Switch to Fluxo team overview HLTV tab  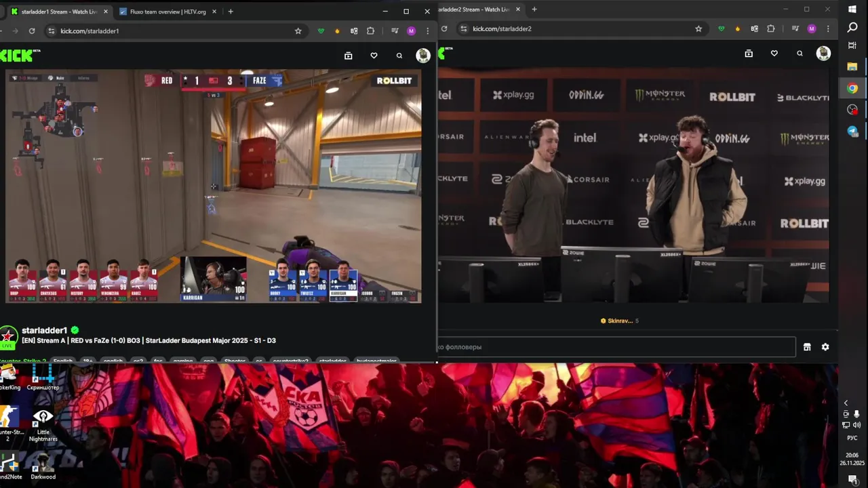[167, 12]
